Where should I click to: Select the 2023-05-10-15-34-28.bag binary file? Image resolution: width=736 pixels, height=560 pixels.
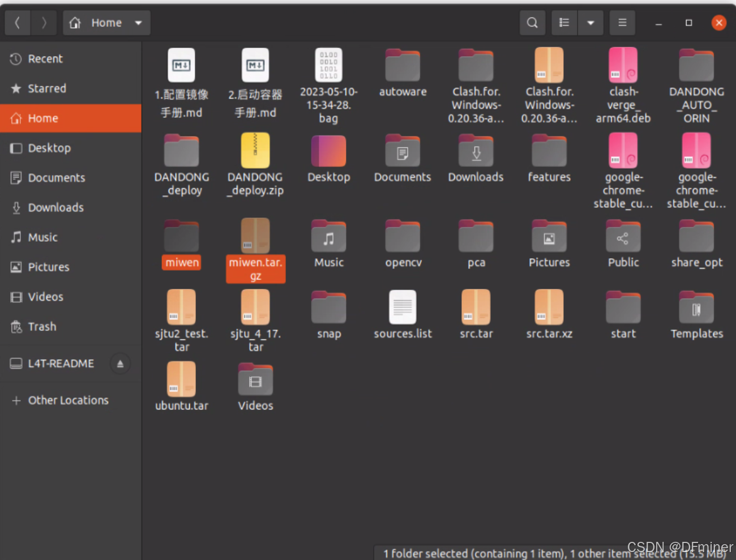pyautogui.click(x=329, y=86)
